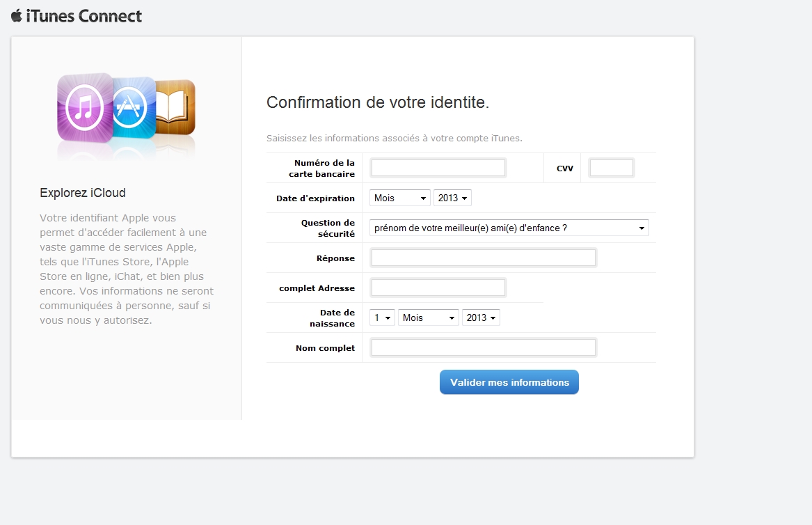Viewport: 812px width, 525px height.
Task: Expand the security question dropdown
Action: pyautogui.click(x=509, y=228)
